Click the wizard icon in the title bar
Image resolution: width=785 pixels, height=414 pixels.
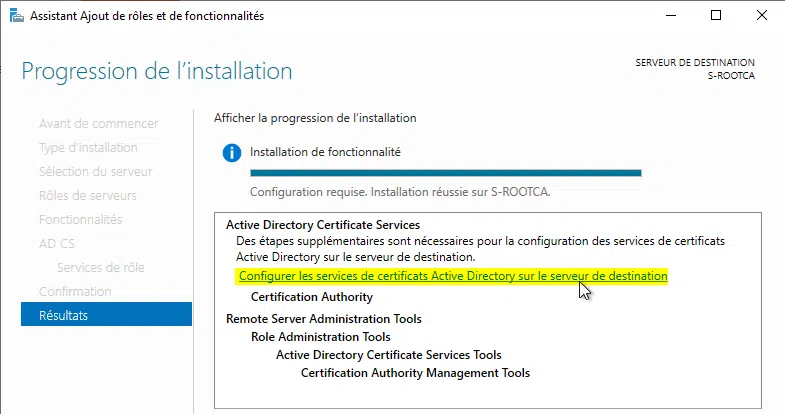coord(17,16)
